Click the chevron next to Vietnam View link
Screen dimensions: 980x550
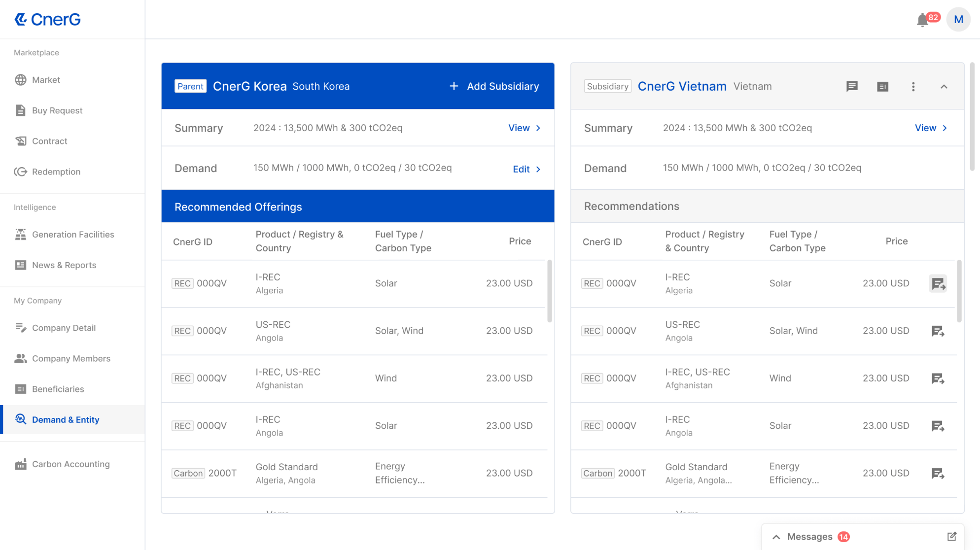click(945, 128)
